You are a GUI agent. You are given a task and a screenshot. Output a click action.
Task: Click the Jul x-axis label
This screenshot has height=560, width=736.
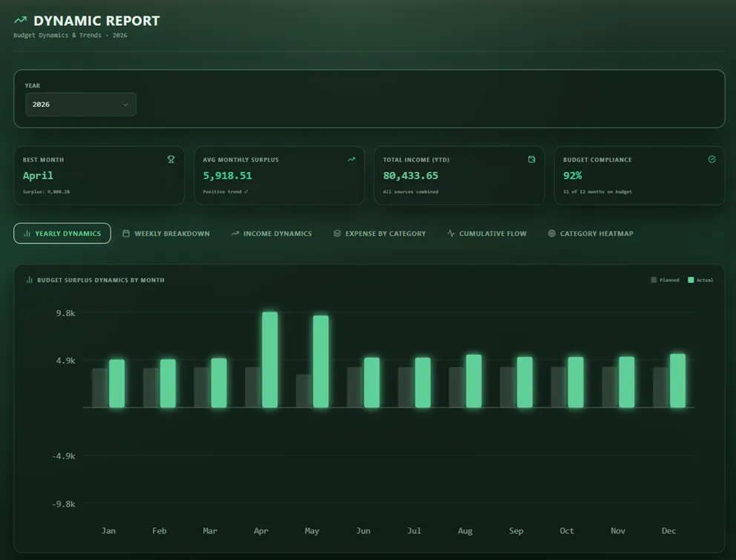click(x=414, y=530)
